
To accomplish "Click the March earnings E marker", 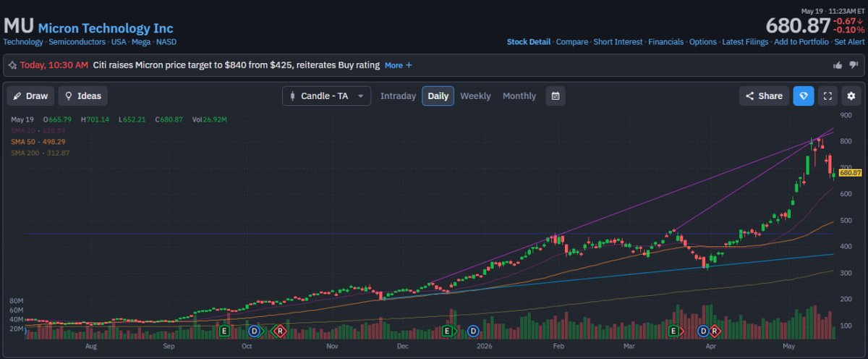I will click(x=674, y=331).
